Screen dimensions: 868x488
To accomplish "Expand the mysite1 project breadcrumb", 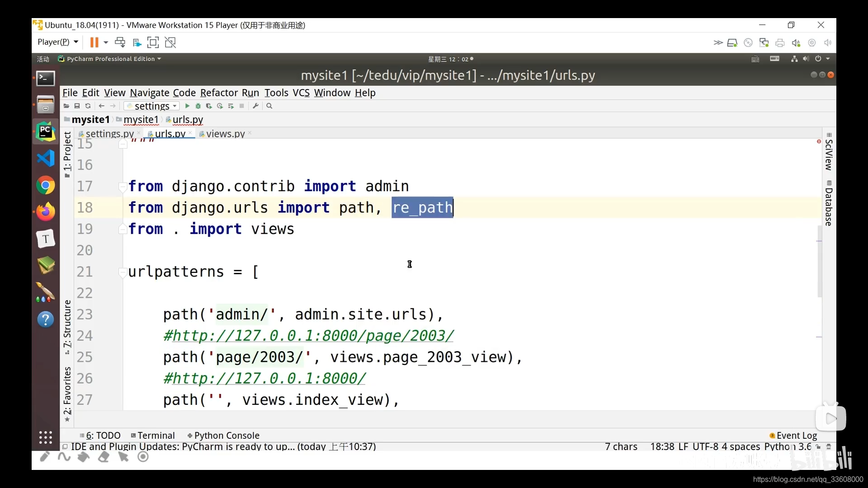I will [90, 119].
